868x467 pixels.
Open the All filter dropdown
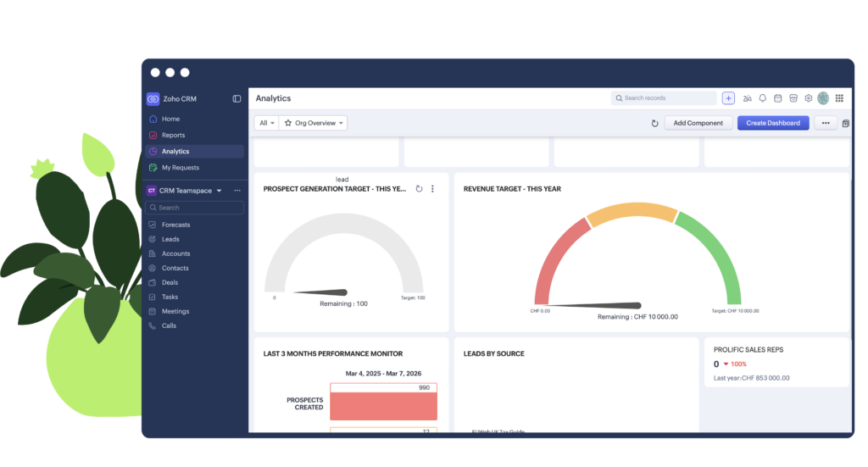pos(267,123)
